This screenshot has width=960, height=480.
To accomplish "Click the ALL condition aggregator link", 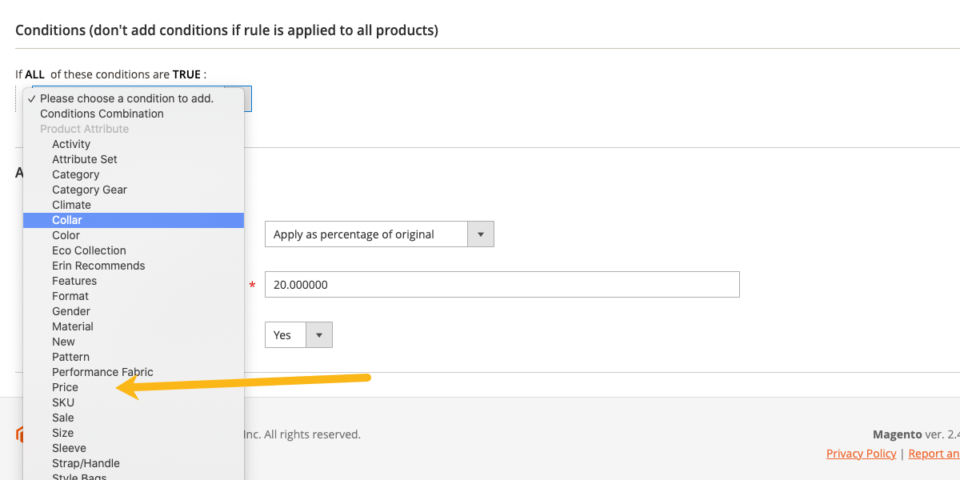I will tap(35, 74).
